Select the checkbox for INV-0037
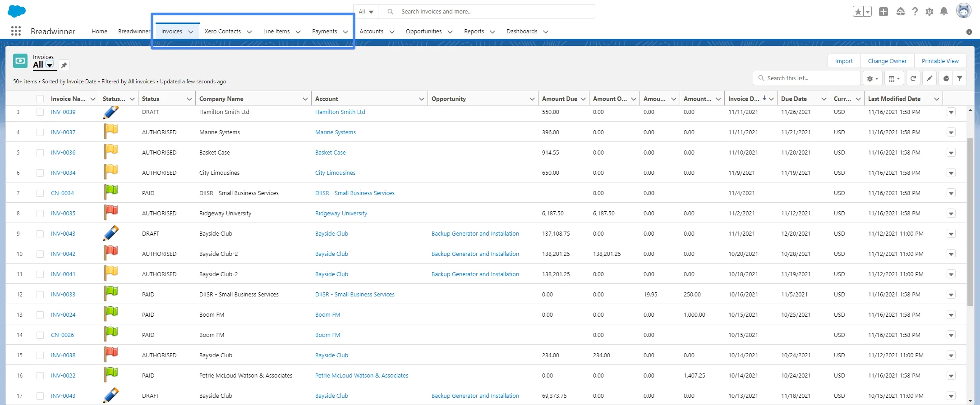 [x=40, y=132]
